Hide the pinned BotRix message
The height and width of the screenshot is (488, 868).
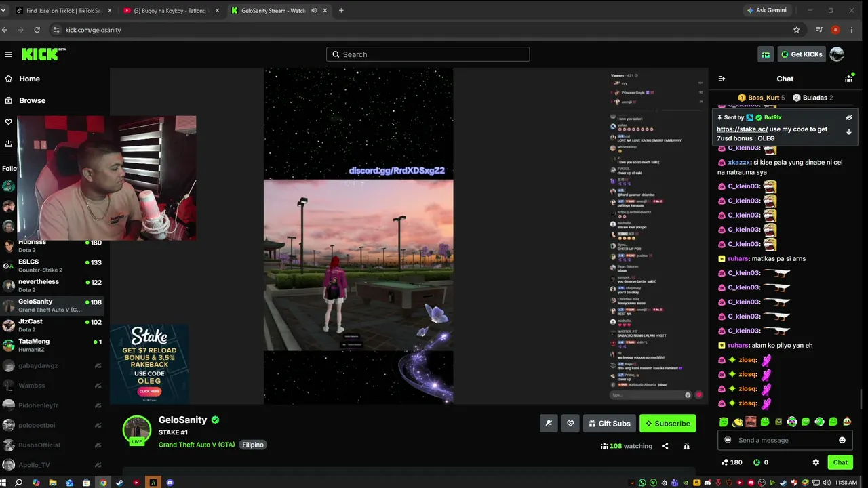coord(848,117)
